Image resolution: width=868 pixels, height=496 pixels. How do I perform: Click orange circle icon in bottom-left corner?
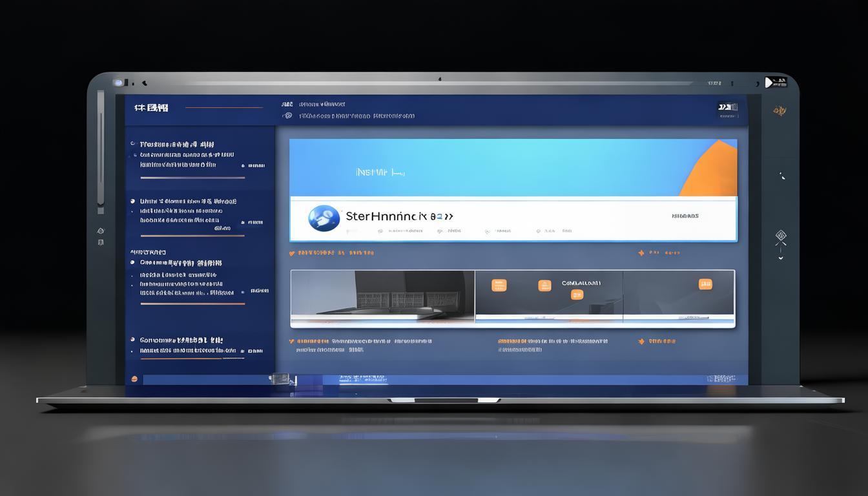[x=134, y=379]
